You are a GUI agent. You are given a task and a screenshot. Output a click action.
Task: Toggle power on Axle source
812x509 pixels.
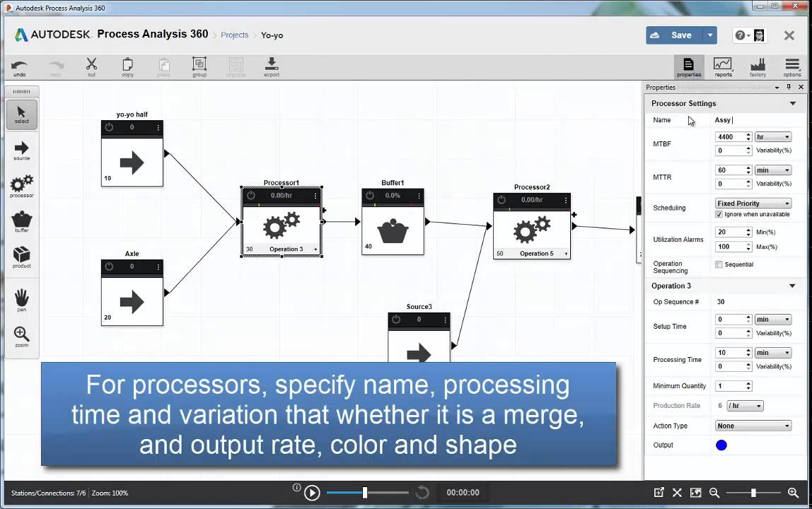point(109,266)
